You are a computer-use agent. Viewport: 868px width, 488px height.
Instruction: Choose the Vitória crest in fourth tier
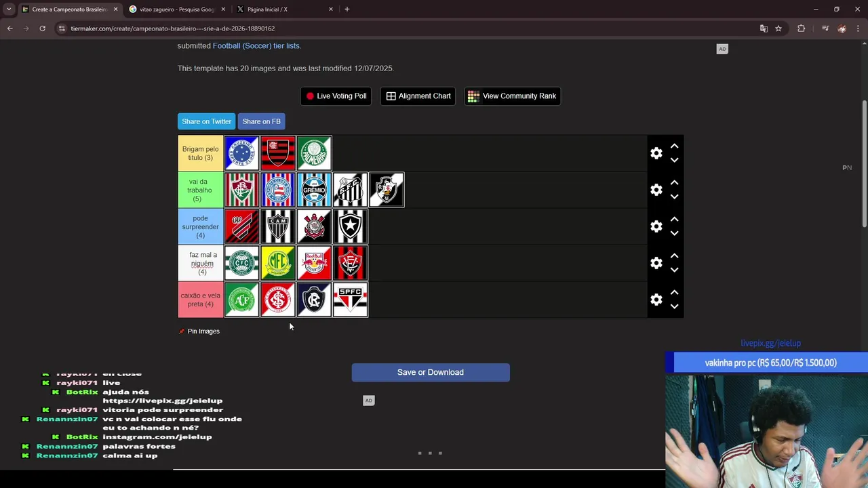pyautogui.click(x=351, y=263)
